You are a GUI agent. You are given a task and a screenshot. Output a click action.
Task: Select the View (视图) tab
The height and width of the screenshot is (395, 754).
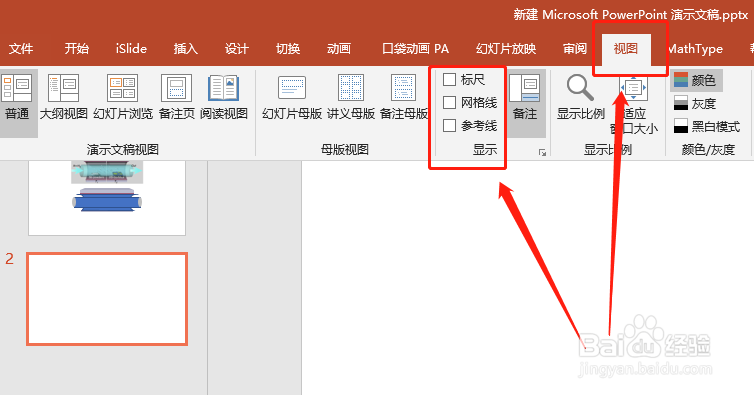pyautogui.click(x=626, y=49)
